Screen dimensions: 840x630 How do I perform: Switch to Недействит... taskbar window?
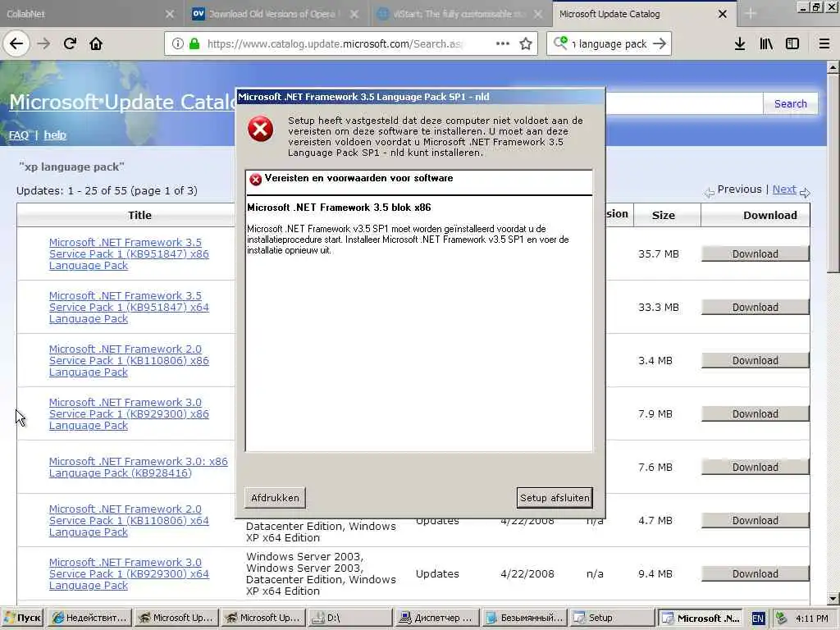[x=89, y=618]
